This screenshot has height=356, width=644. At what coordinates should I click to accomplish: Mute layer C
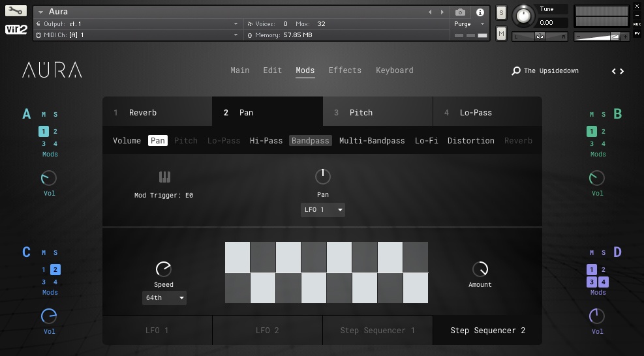[44, 252]
